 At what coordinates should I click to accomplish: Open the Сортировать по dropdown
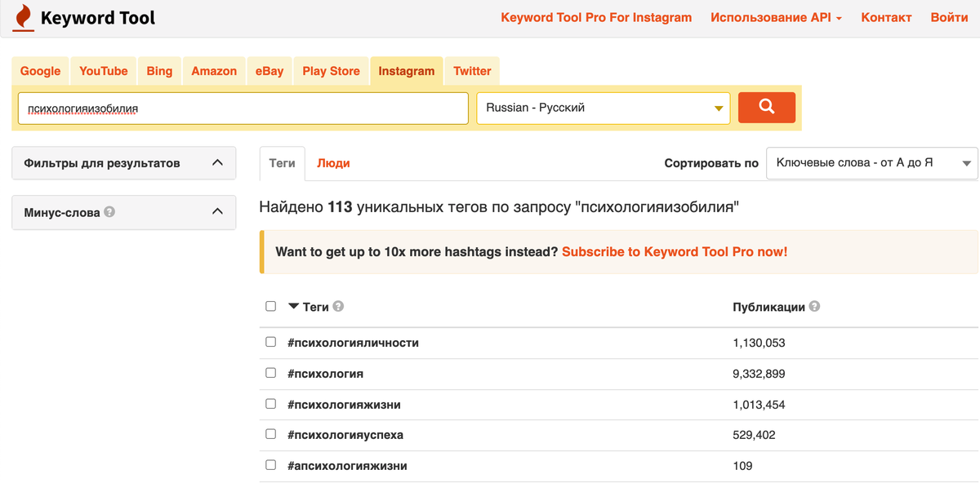(871, 163)
